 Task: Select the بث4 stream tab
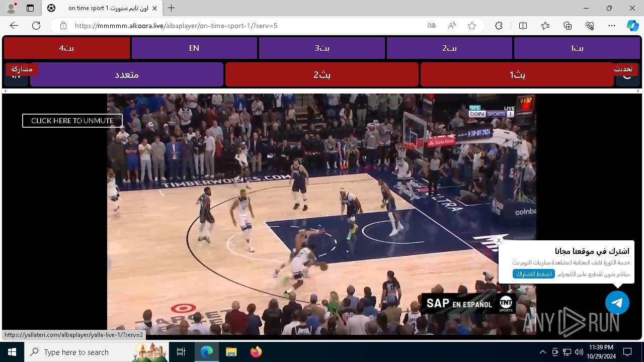coord(67,48)
